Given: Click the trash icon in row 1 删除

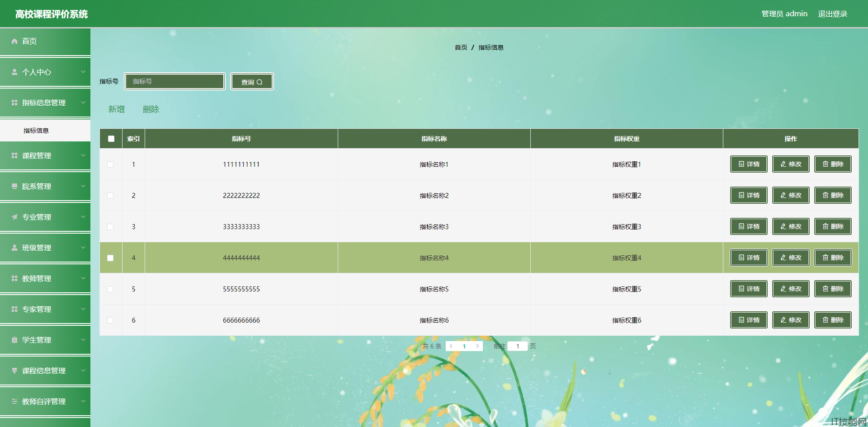Looking at the screenshot, I should (x=826, y=164).
